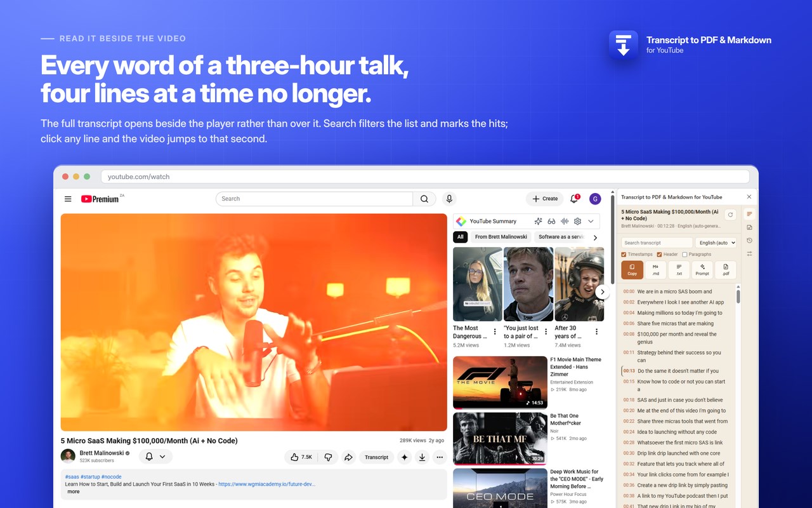Screen dimensions: 812x508
Task: Open the 'The Most Dangerous' short thumbnail
Action: [478, 284]
